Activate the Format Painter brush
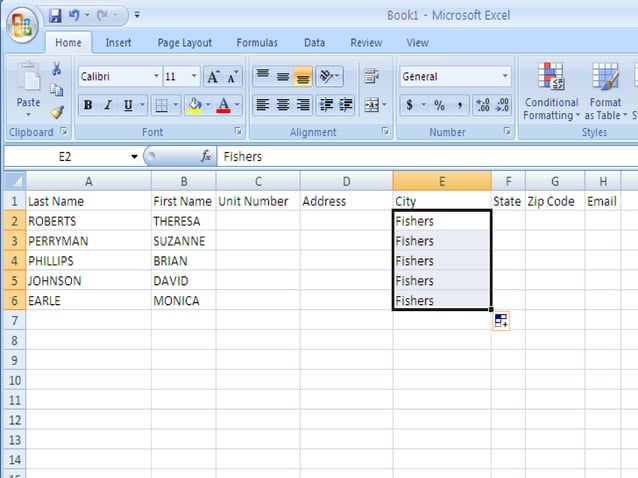 (57, 111)
